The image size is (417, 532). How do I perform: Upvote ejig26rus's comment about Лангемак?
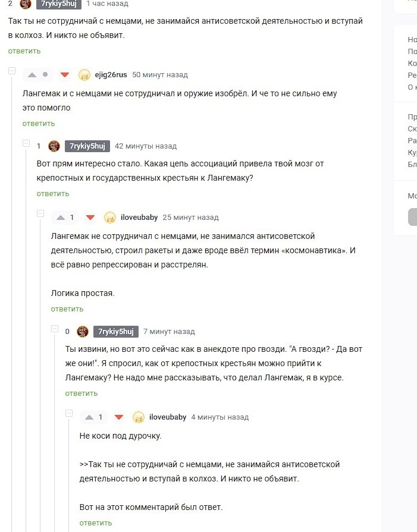pos(32,75)
